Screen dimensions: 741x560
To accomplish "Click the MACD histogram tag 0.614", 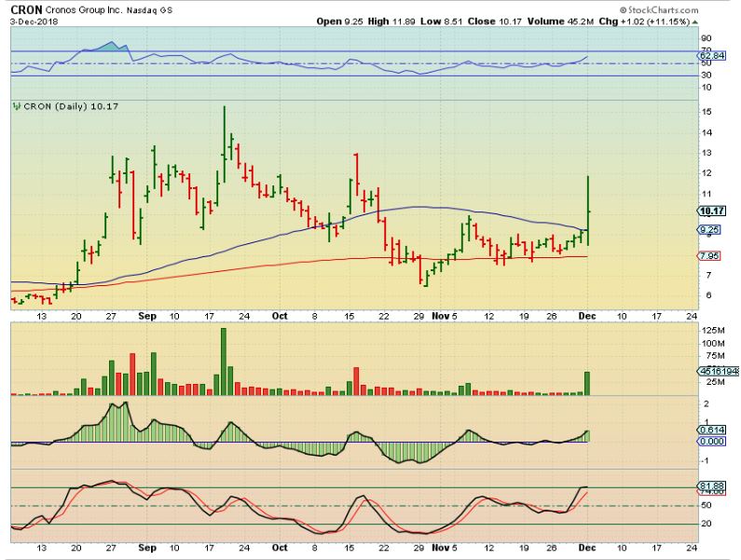I will coord(711,430).
